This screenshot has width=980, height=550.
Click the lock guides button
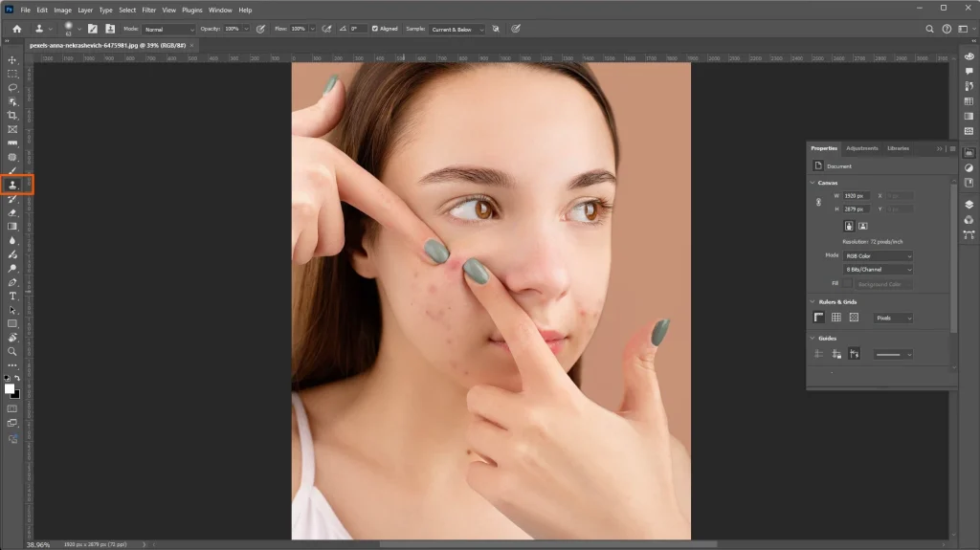point(836,354)
